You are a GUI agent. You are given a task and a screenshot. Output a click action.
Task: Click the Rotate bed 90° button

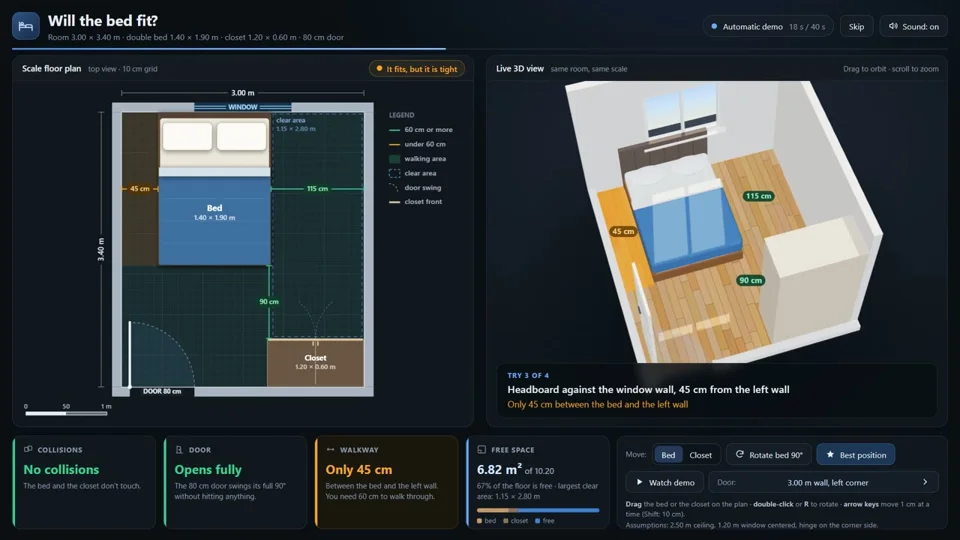(x=768, y=455)
